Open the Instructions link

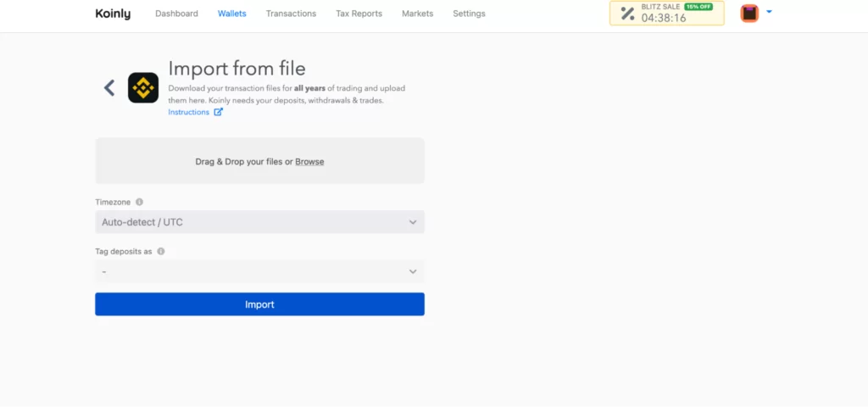(189, 112)
